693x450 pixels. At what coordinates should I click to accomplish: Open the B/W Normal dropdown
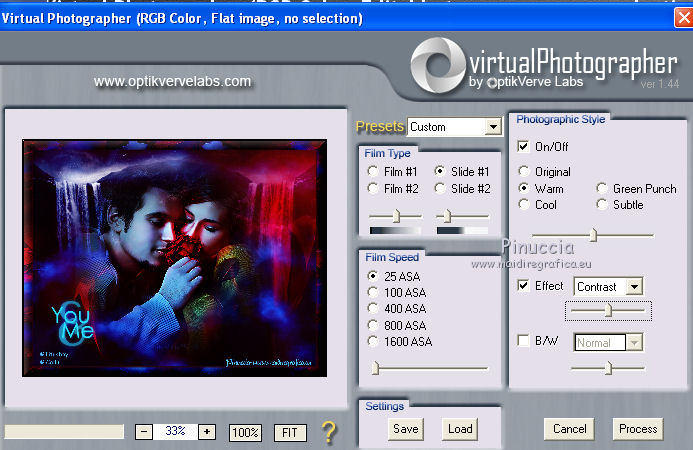[x=634, y=343]
